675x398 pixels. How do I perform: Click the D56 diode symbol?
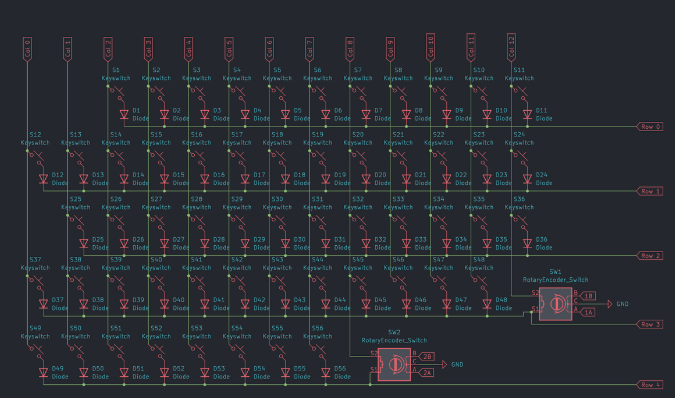325,373
